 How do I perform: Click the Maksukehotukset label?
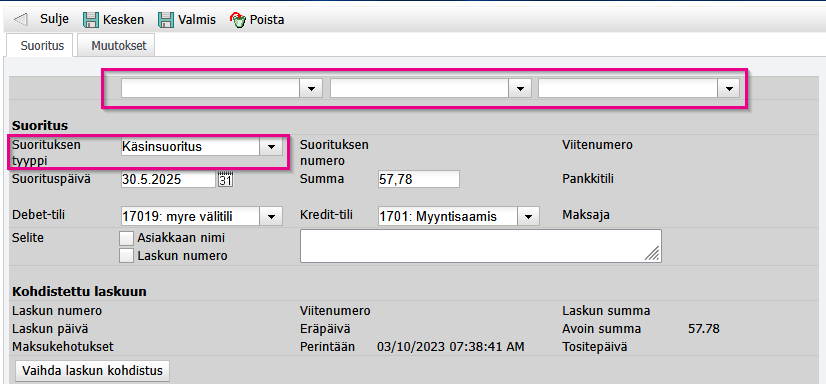pos(63,347)
